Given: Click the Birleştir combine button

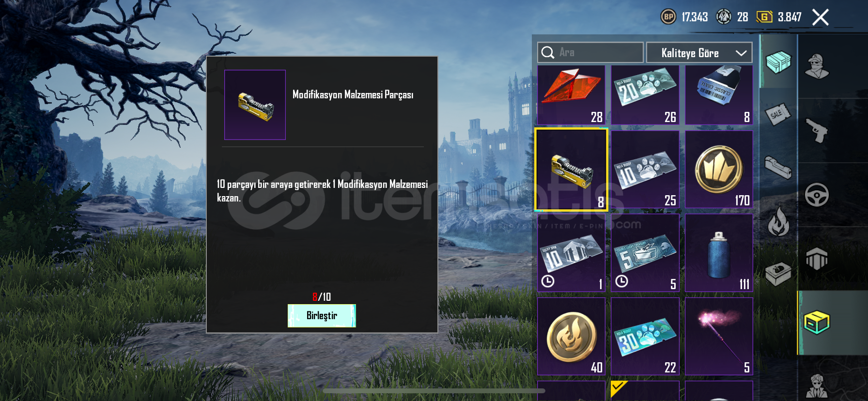Looking at the screenshot, I should pyautogui.click(x=322, y=316).
